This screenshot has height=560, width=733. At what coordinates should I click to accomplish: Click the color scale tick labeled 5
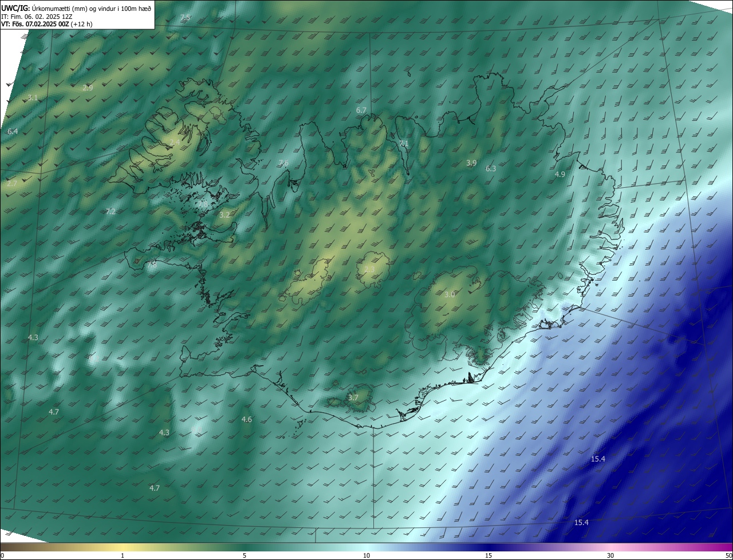click(x=245, y=556)
